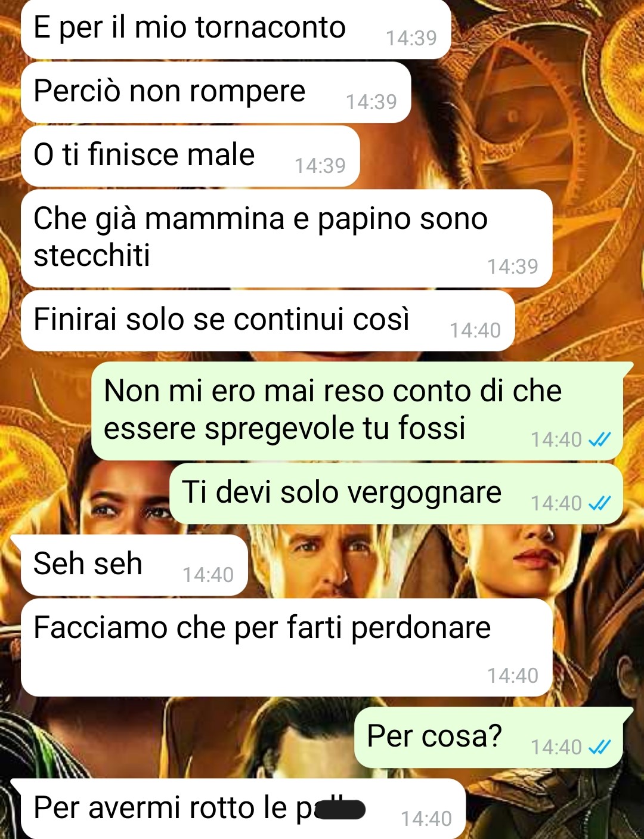
Task: Tap the 14:39 timestamp on 'O ti finisce male'
Action: pos(320,166)
